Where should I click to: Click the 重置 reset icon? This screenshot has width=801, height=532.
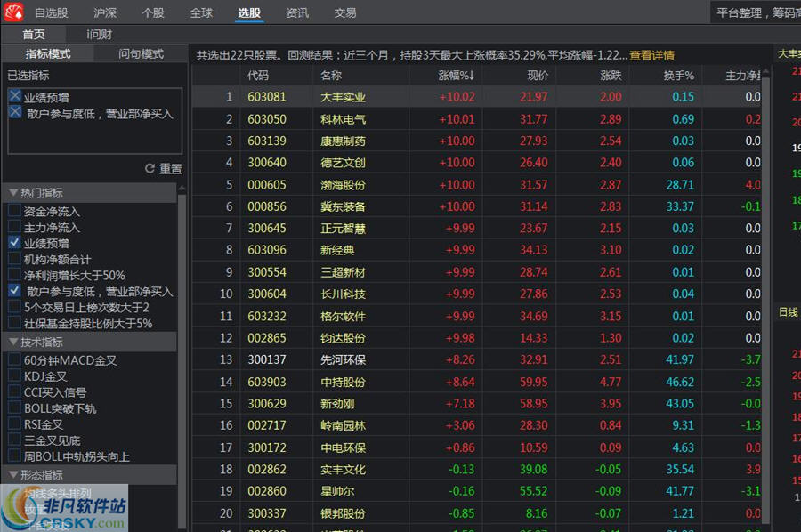(150, 169)
